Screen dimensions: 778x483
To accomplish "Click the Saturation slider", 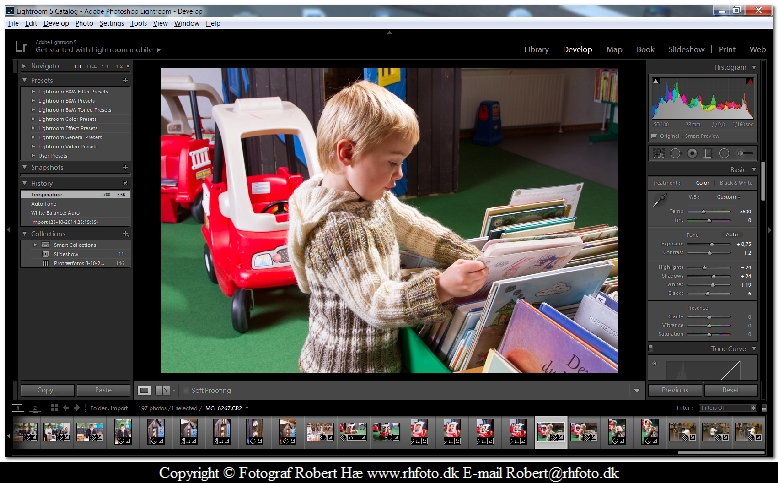I will pos(708,334).
